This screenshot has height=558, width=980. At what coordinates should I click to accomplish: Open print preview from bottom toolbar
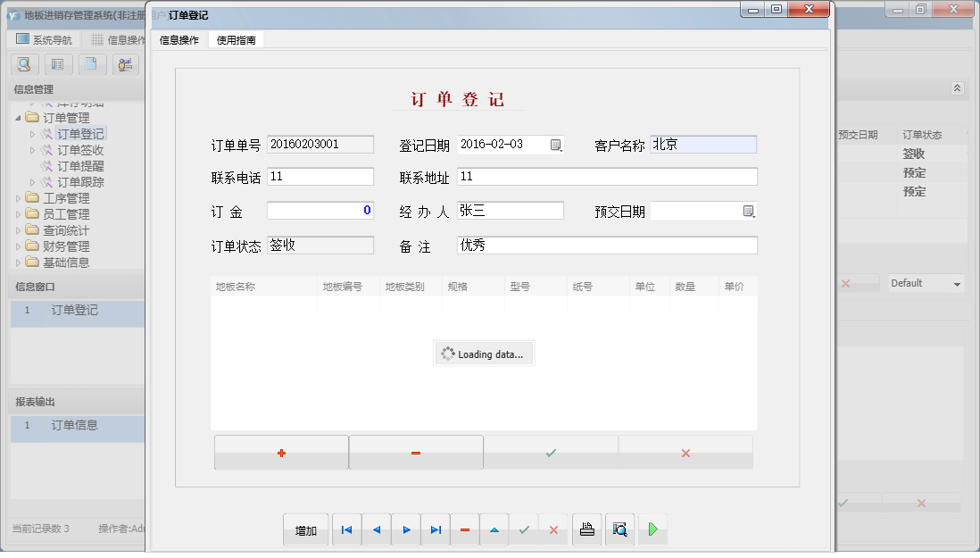click(x=619, y=529)
